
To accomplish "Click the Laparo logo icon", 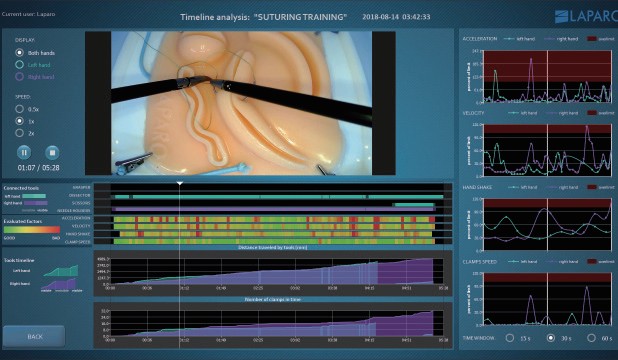I will (561, 17).
